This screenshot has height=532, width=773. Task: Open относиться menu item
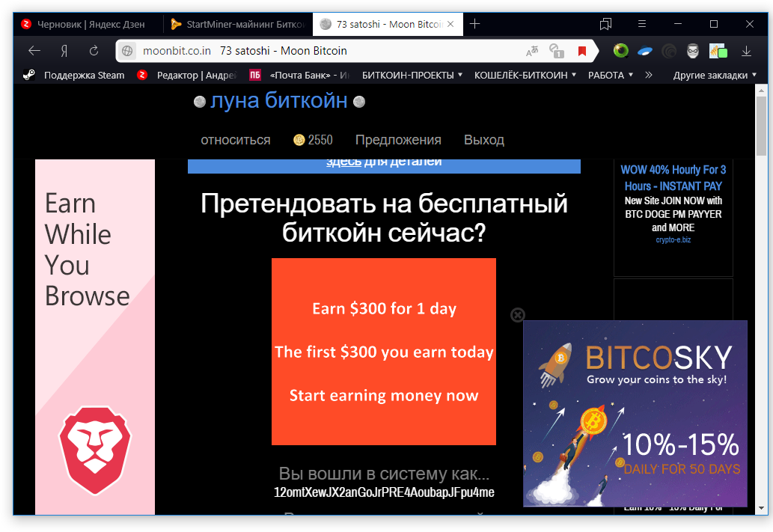tap(236, 140)
